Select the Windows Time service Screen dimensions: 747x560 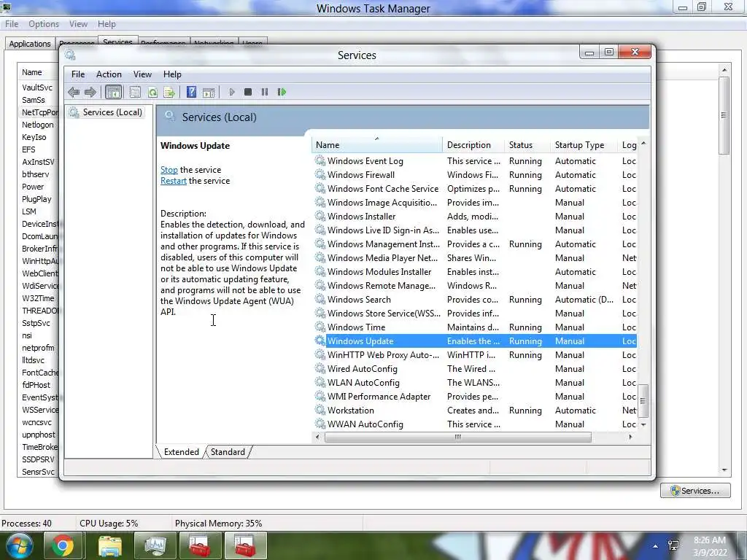tap(475, 327)
